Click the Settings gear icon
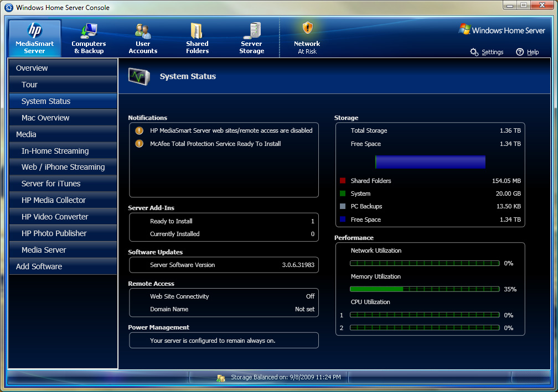558x392 pixels. tap(474, 52)
